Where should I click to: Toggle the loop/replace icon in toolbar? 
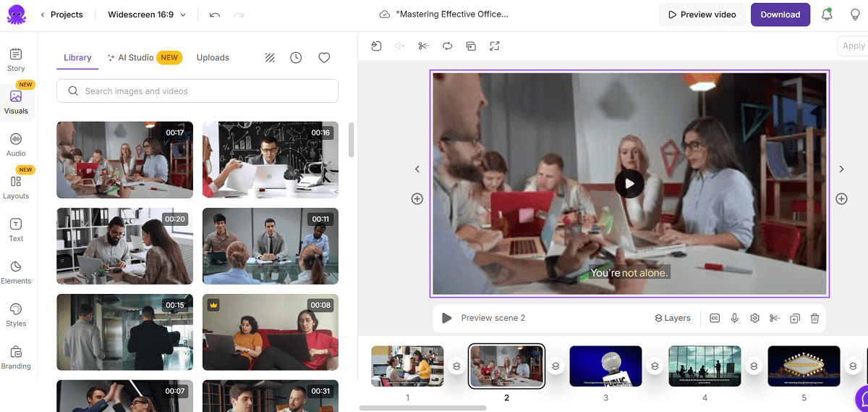(448, 46)
